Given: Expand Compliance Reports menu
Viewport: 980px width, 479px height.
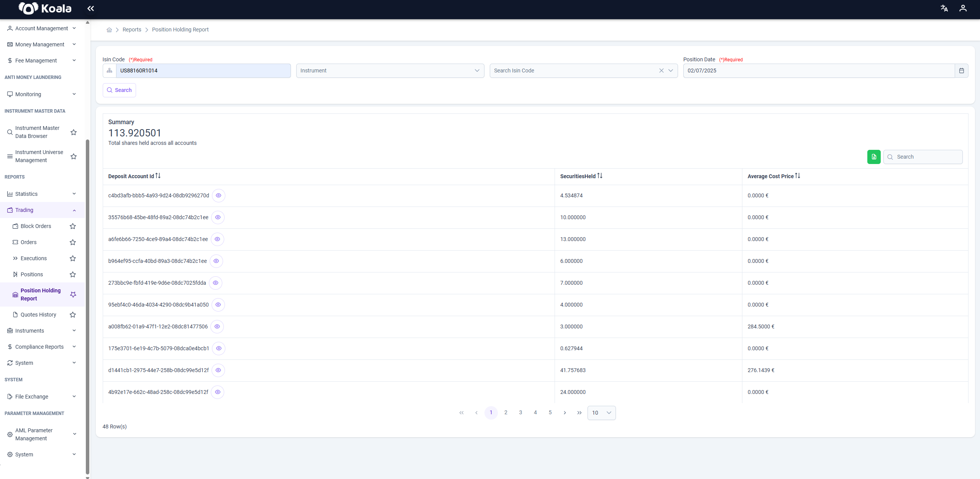Looking at the screenshot, I should (42, 347).
